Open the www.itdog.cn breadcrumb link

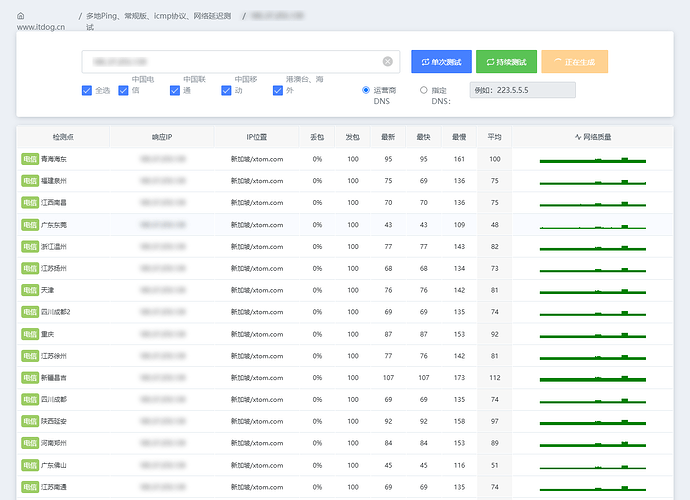pyautogui.click(x=41, y=27)
